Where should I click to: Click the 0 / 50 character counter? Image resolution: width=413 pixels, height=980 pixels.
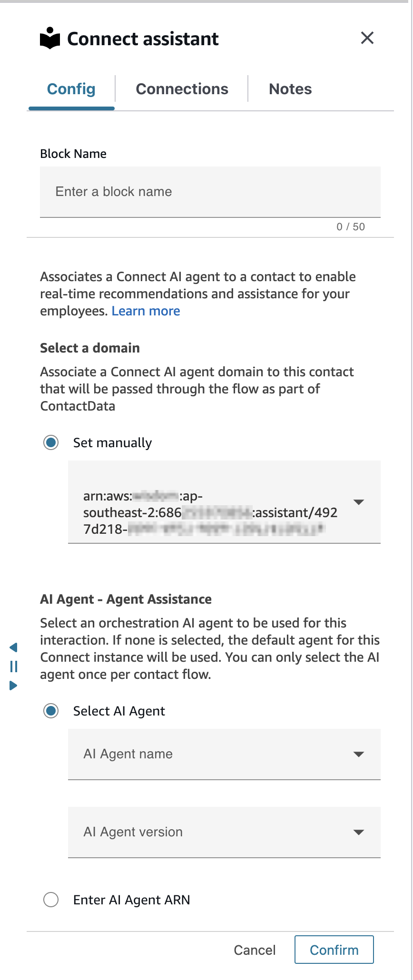[x=351, y=226]
